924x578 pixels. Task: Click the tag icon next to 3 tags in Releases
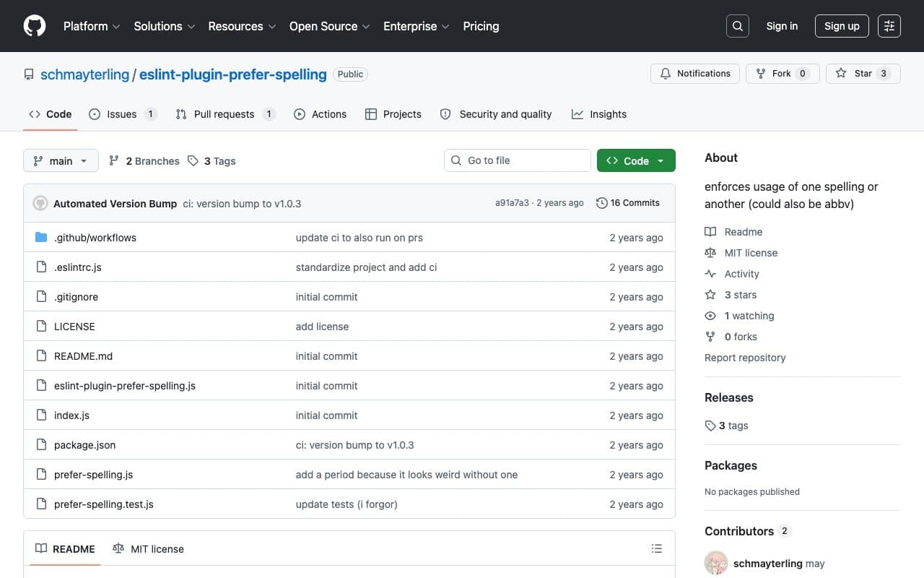tap(710, 426)
